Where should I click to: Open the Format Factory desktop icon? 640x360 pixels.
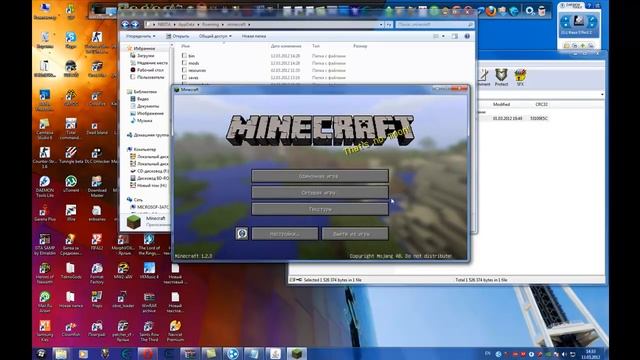coord(97,273)
